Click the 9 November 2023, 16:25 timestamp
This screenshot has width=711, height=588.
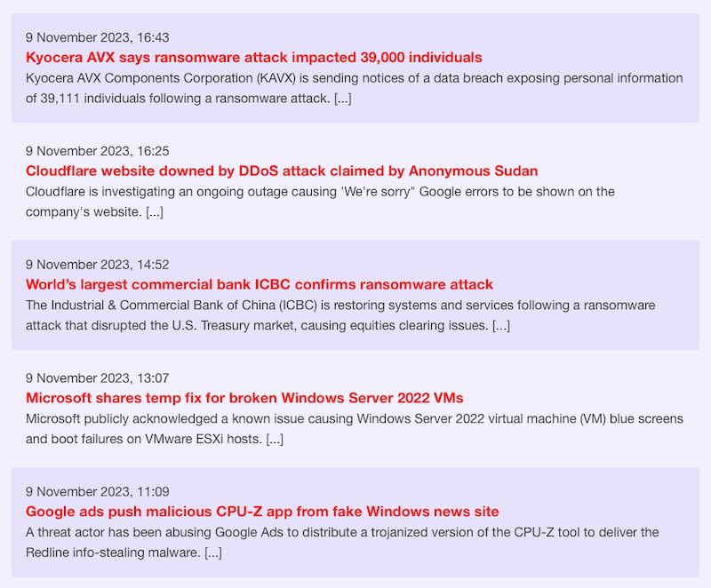tap(98, 151)
